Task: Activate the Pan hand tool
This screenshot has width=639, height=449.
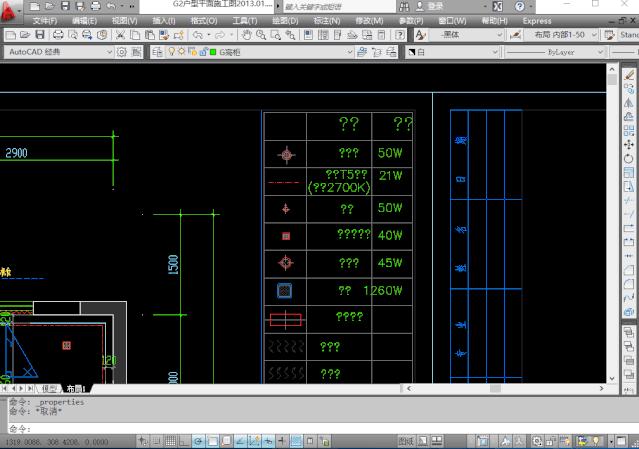Action: pos(245,35)
